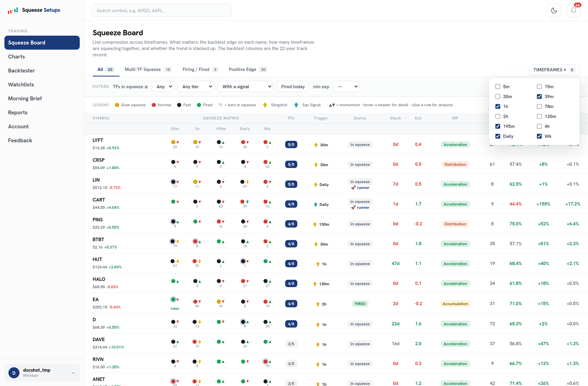Focus the symbol search field
588x386 pixels.
tap(162, 10)
